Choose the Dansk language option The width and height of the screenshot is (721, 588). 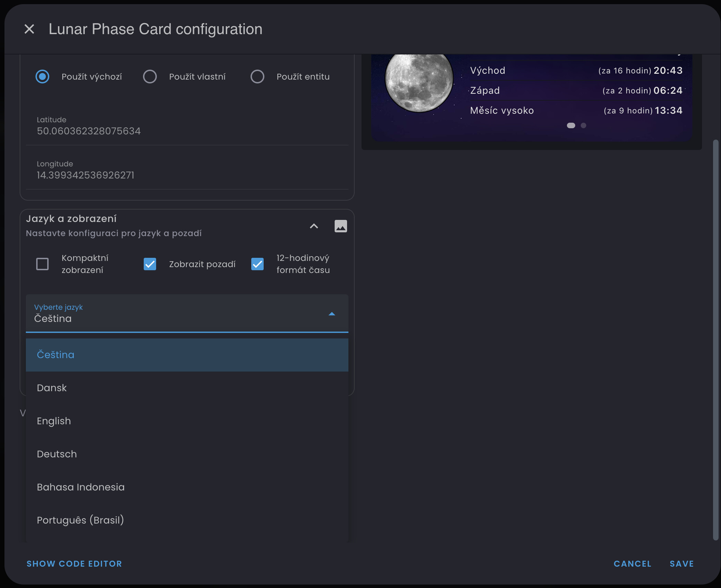point(52,388)
